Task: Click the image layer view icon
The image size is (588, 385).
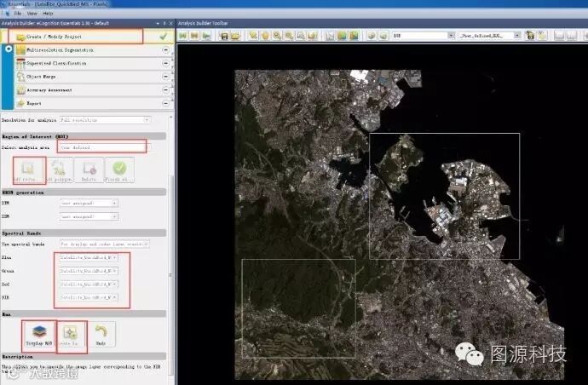Action: click(330, 36)
